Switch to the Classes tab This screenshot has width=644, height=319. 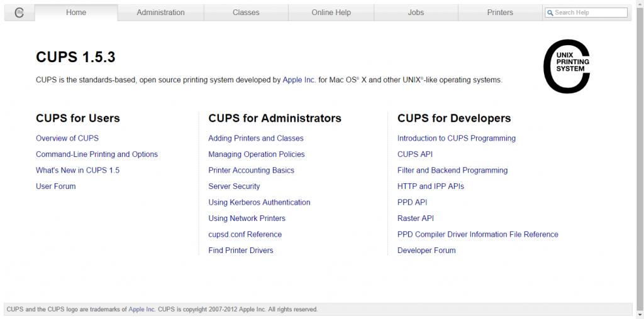click(246, 13)
